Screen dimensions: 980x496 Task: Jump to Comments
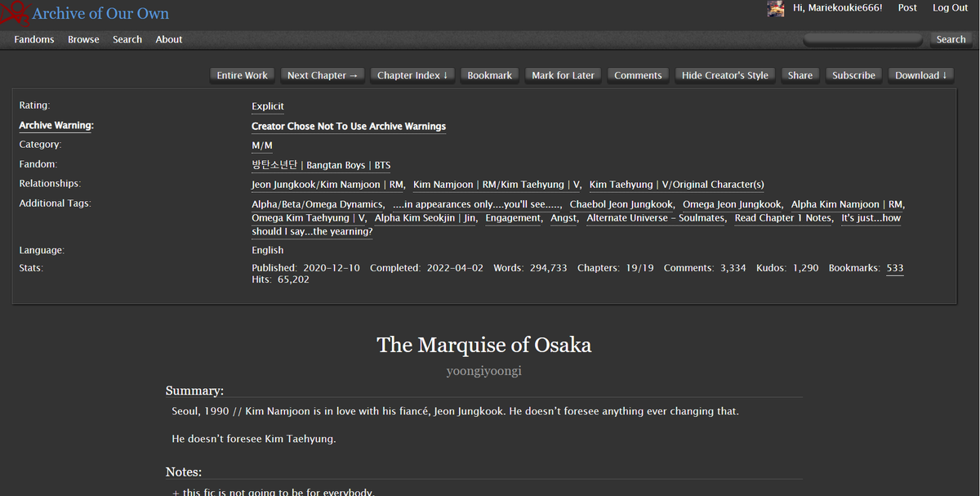[x=638, y=75]
